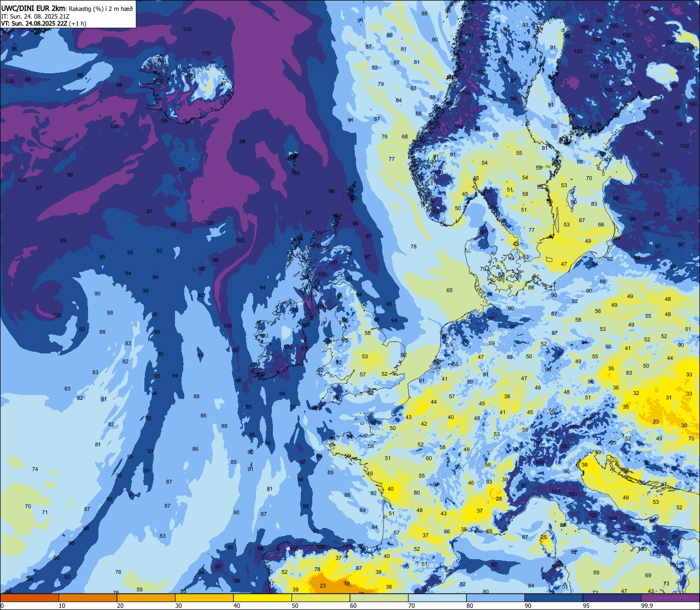Click the legend tick label 99.9

pos(647,606)
